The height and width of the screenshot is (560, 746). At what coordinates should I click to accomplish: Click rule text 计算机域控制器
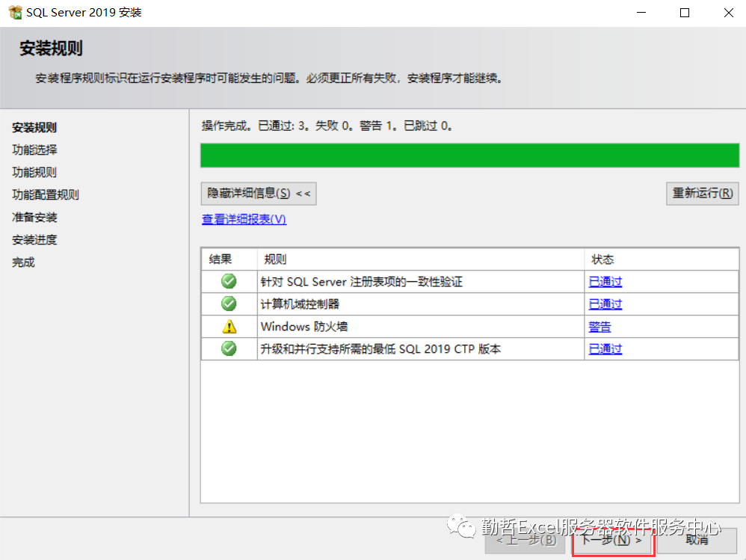[300, 304]
